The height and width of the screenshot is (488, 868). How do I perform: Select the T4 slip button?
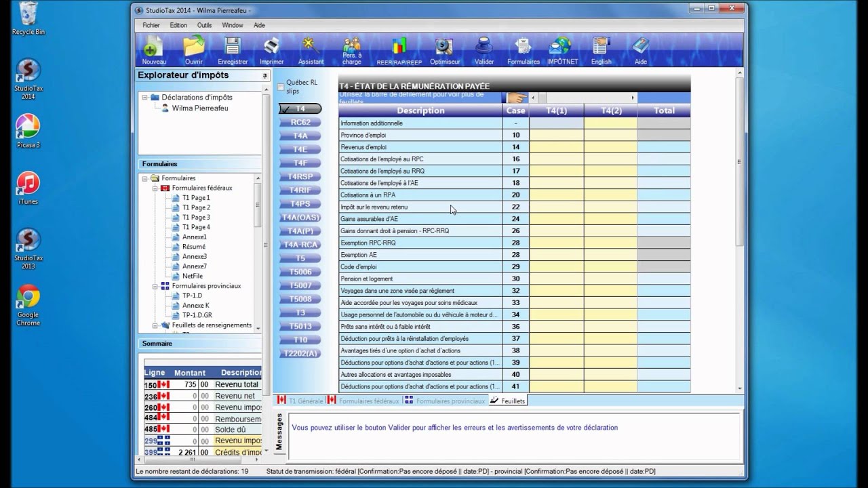point(300,108)
